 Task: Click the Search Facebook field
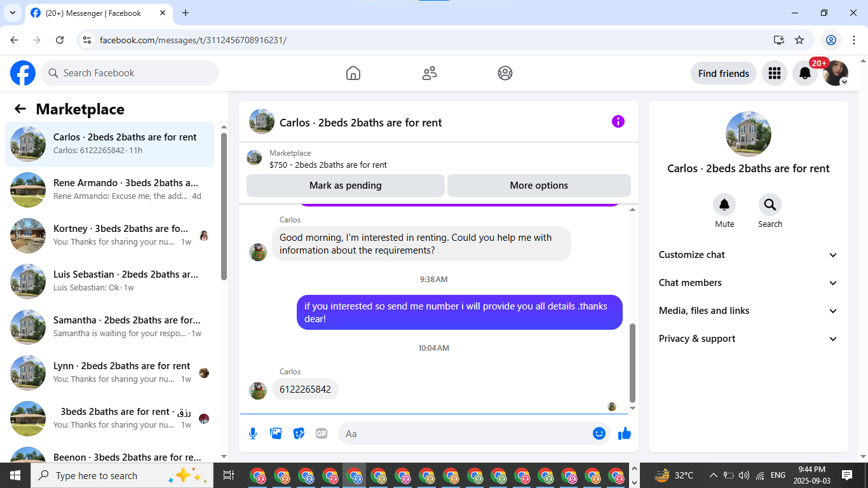[130, 73]
